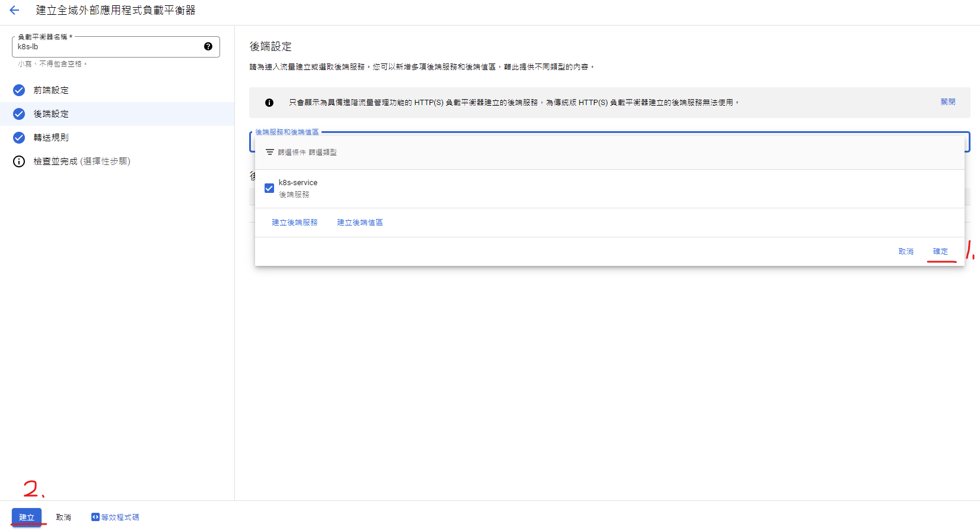
Task: Confirm selection with 確定 button
Action: pyautogui.click(x=940, y=252)
